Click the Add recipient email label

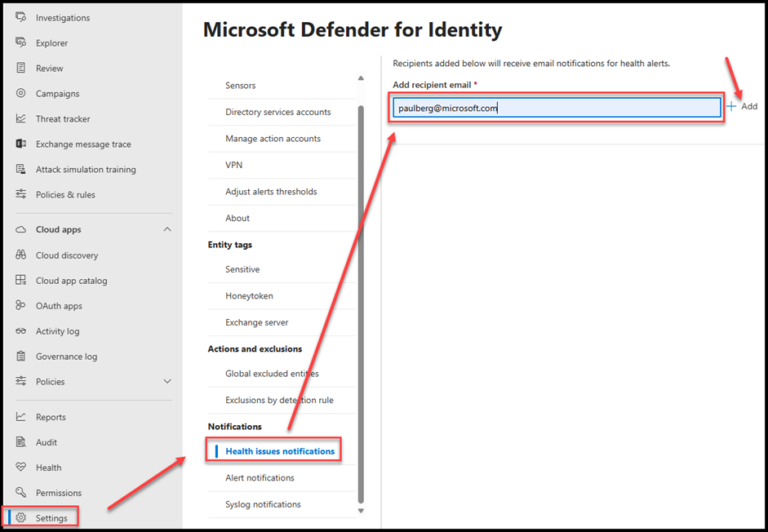[432, 85]
